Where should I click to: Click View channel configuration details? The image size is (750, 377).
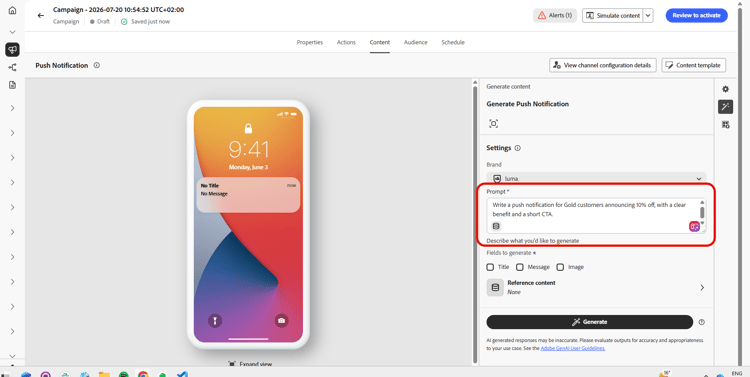[603, 65]
